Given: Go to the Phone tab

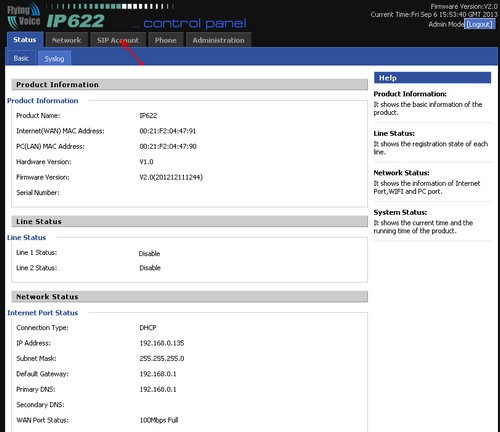Looking at the screenshot, I should point(165,40).
